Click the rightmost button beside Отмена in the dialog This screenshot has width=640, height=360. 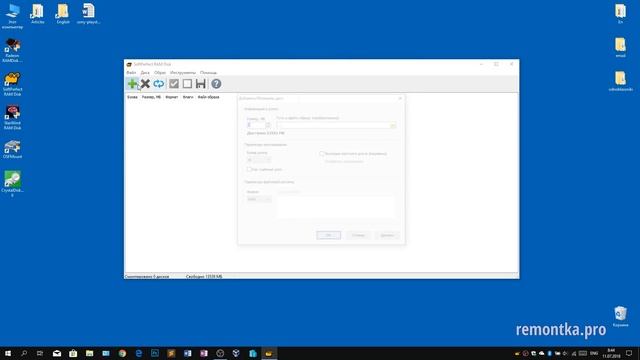tap(387, 235)
